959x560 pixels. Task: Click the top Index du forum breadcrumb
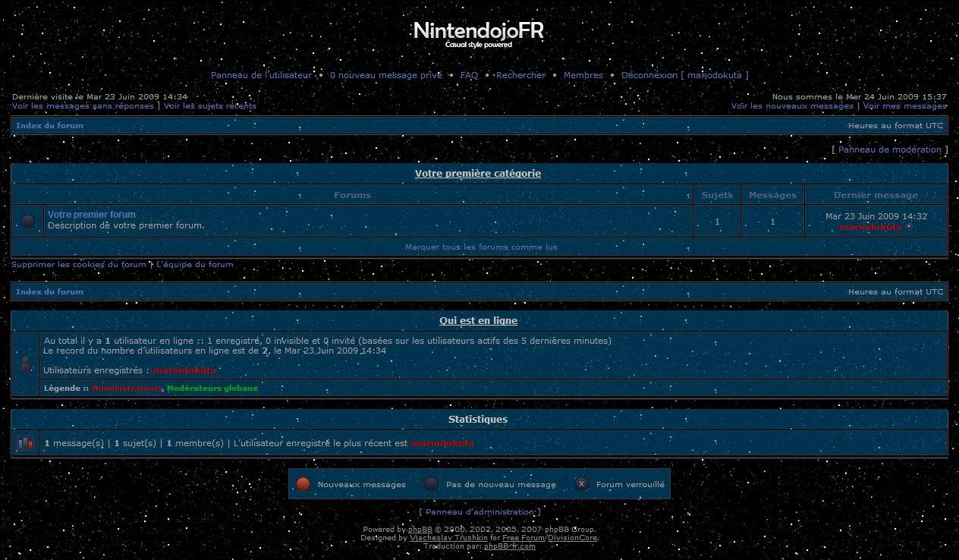[50, 125]
